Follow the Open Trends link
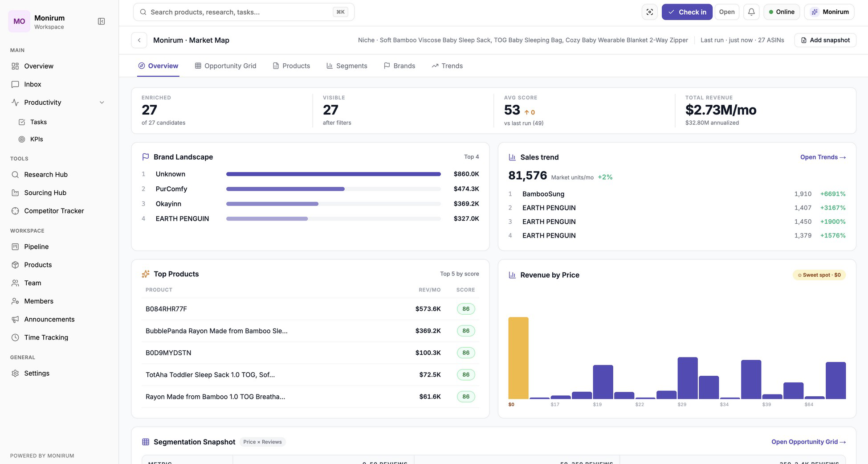 click(x=823, y=157)
